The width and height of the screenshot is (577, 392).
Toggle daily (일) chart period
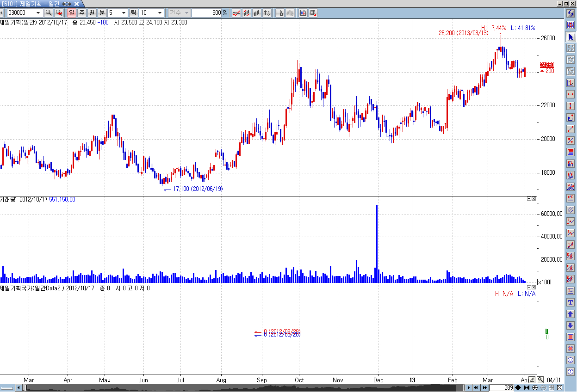pyautogui.click(x=72, y=13)
